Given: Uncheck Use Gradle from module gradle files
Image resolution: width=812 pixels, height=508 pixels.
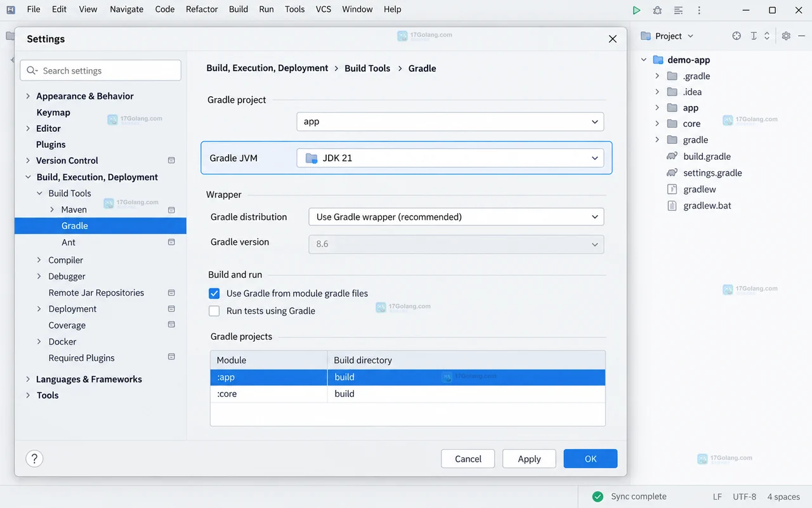Looking at the screenshot, I should click(x=214, y=294).
